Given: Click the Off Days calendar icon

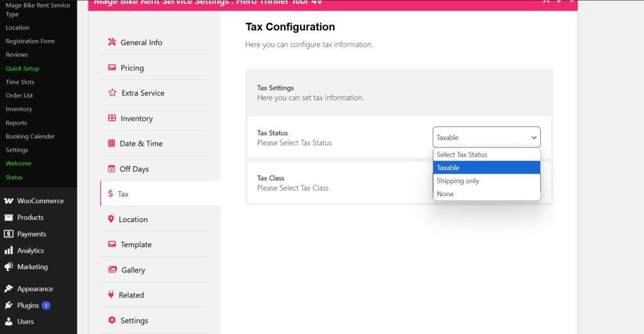Looking at the screenshot, I should pyautogui.click(x=112, y=169).
